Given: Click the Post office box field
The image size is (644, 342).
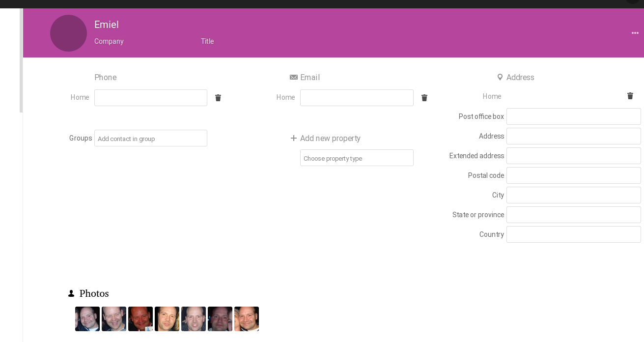Looking at the screenshot, I should pos(574,116).
